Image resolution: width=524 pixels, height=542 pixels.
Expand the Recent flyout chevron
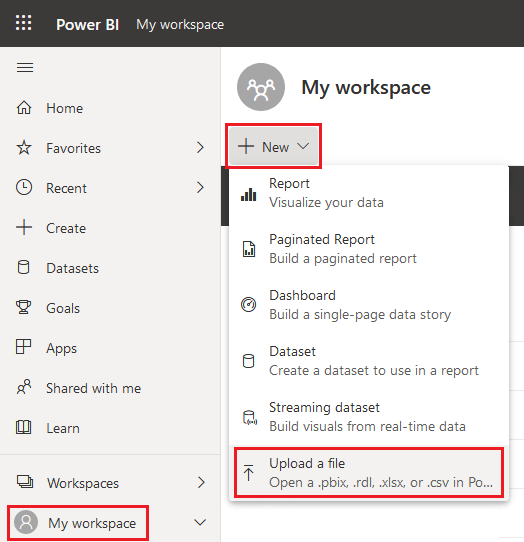(200, 188)
